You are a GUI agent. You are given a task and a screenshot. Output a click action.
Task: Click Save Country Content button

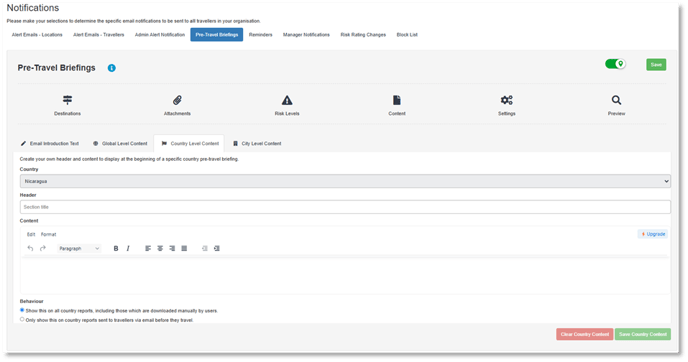coord(643,334)
